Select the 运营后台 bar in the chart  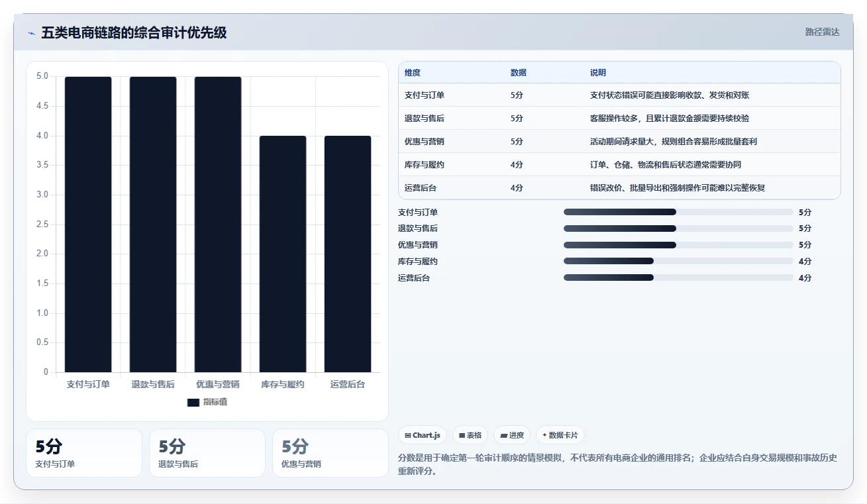pyautogui.click(x=348, y=254)
